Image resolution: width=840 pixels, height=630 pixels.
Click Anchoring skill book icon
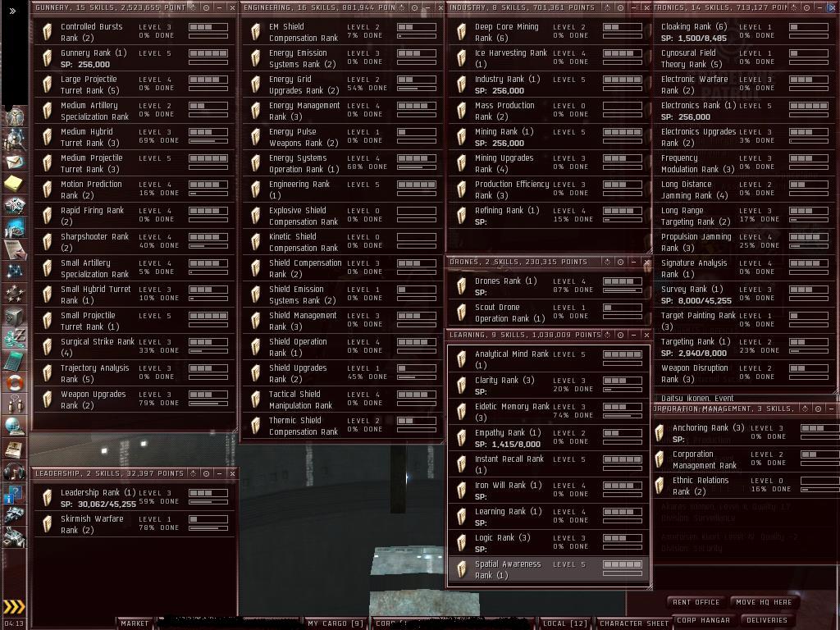(660, 433)
